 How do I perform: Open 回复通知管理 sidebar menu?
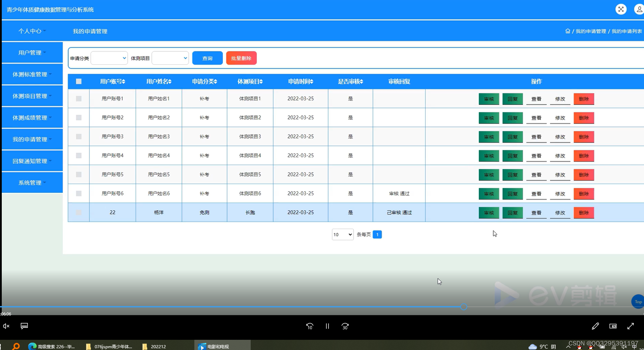(32, 161)
